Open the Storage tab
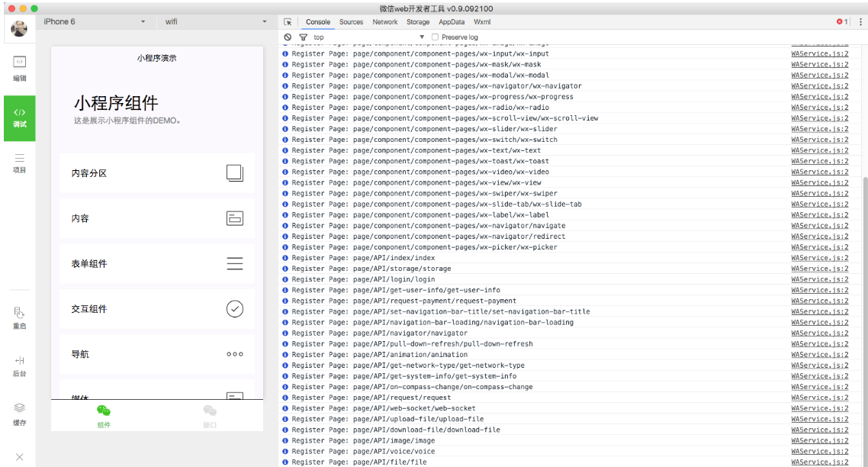 coord(418,22)
